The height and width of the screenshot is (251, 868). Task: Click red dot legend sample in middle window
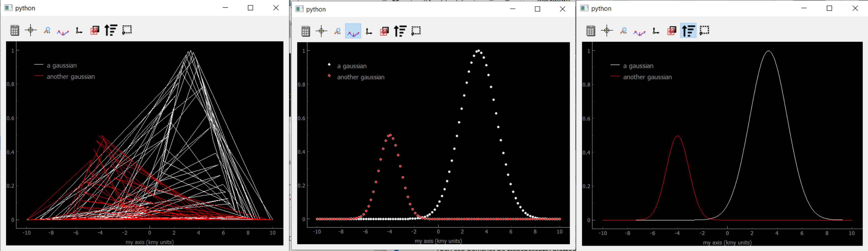point(329,75)
